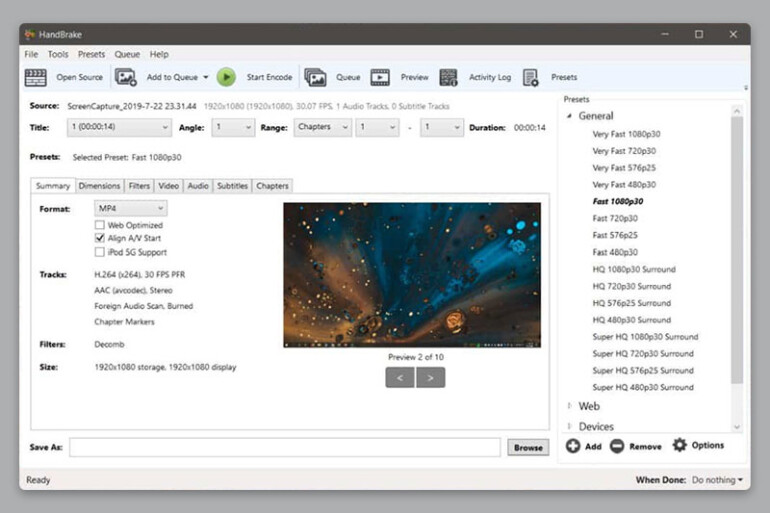
Task: Select the Very Fast 720p30 preset
Action: click(624, 151)
